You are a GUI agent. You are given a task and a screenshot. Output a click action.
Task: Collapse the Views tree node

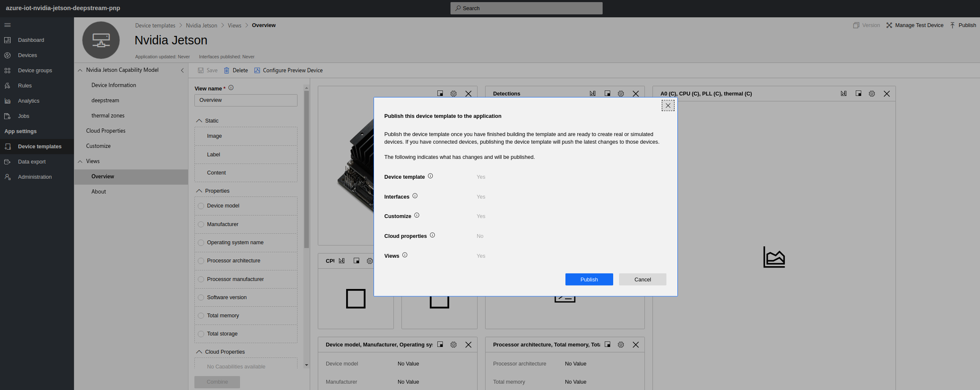(x=80, y=161)
